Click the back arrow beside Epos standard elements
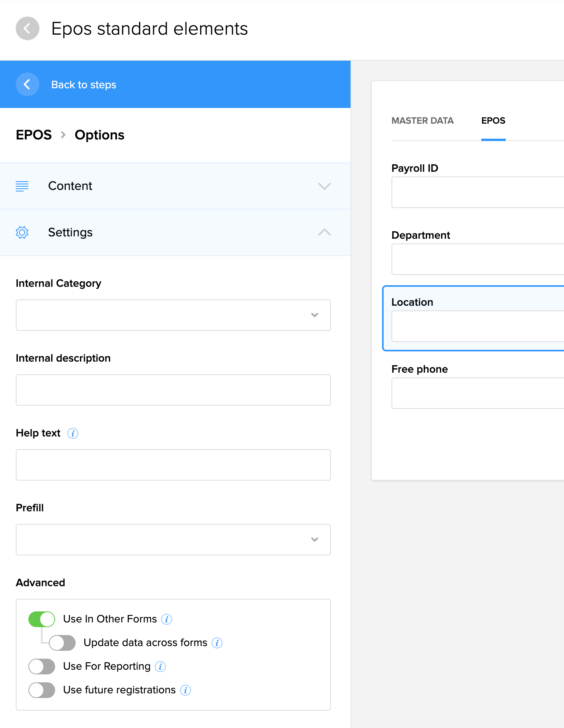Image resolution: width=564 pixels, height=728 pixels. click(x=27, y=28)
